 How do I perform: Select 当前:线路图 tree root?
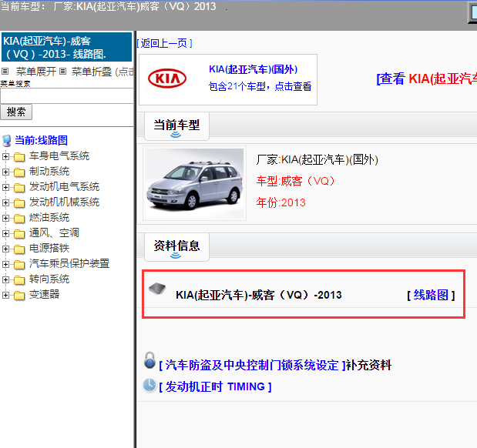tap(41, 140)
